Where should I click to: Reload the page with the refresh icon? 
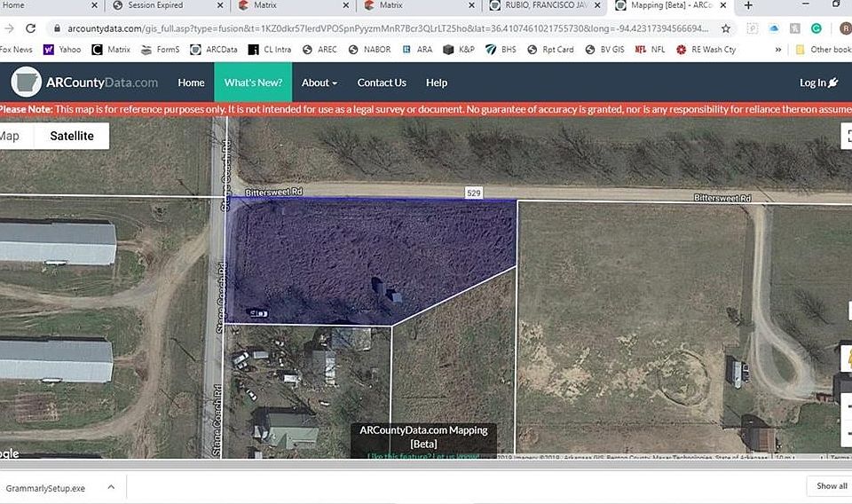tap(31, 28)
